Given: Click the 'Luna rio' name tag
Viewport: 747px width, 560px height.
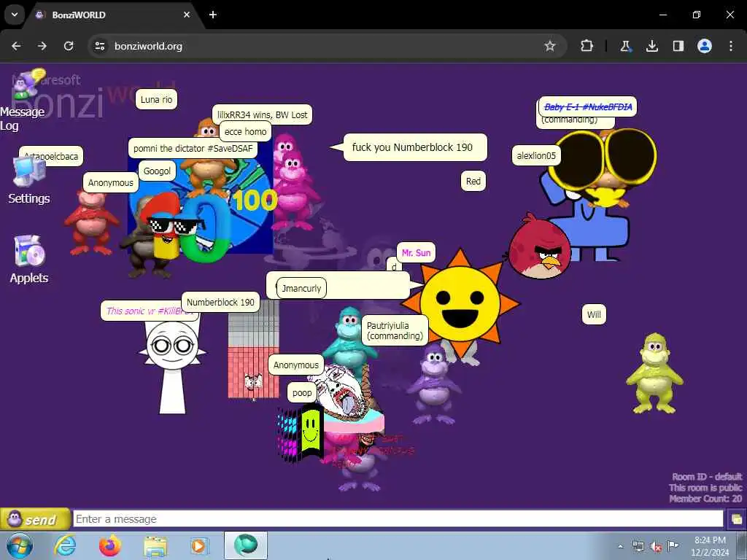Looking at the screenshot, I should coord(156,99).
